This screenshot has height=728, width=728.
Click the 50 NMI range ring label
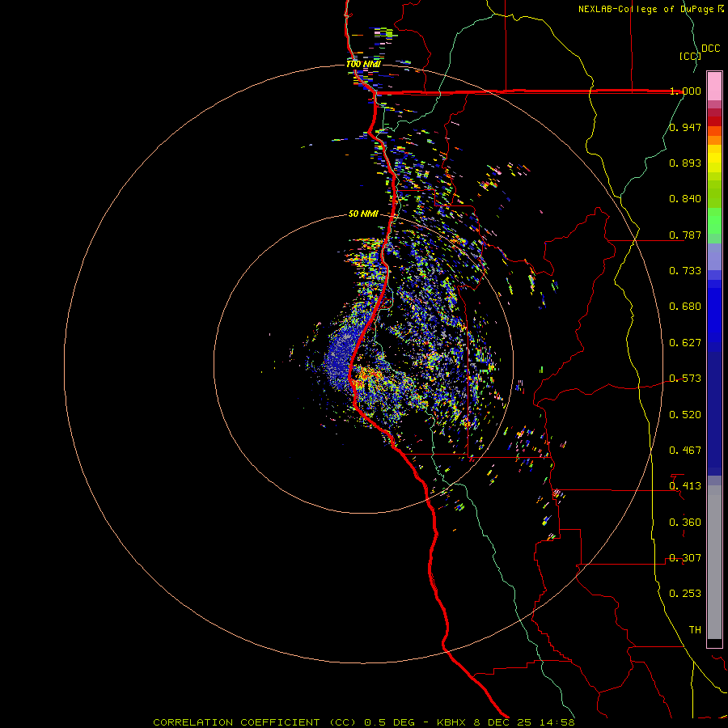click(363, 214)
